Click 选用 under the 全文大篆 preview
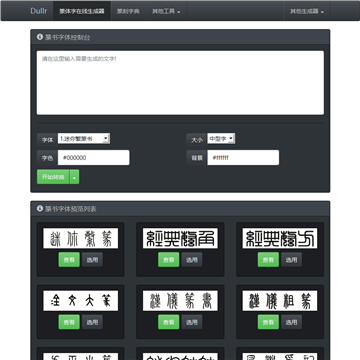Screen dimensions: 360x360 click(x=92, y=322)
